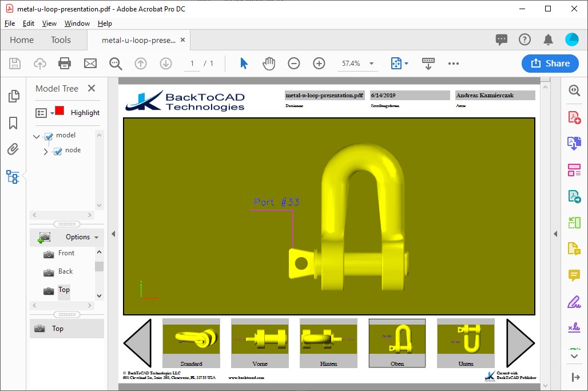The width and height of the screenshot is (588, 391).
Task: Click the scrolling mode keyboard icon
Action: [428, 64]
